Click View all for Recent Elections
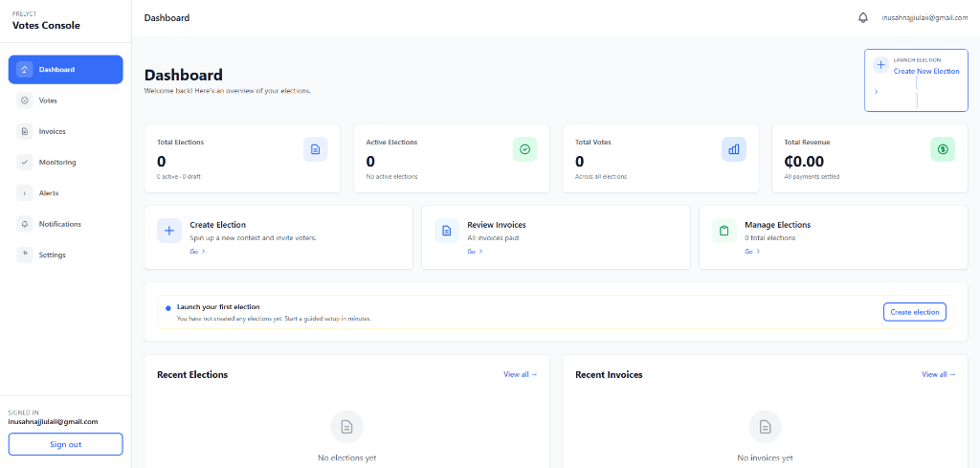980x468 pixels. (x=521, y=374)
